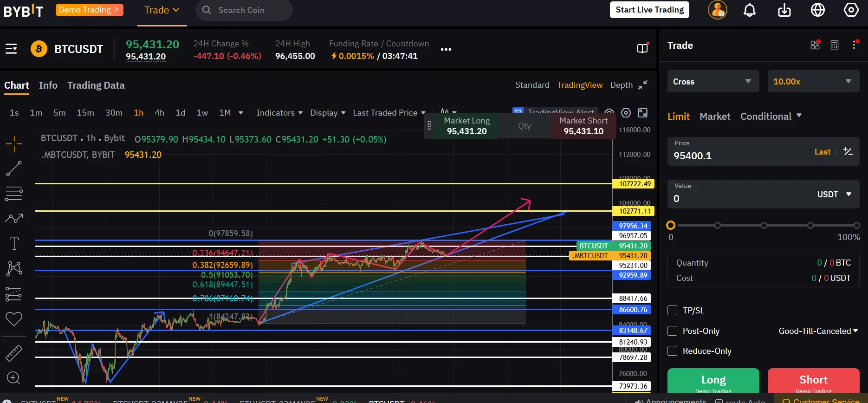Select the trend line drawing tool
Screen dimensions: 868x403
[x=14, y=169]
